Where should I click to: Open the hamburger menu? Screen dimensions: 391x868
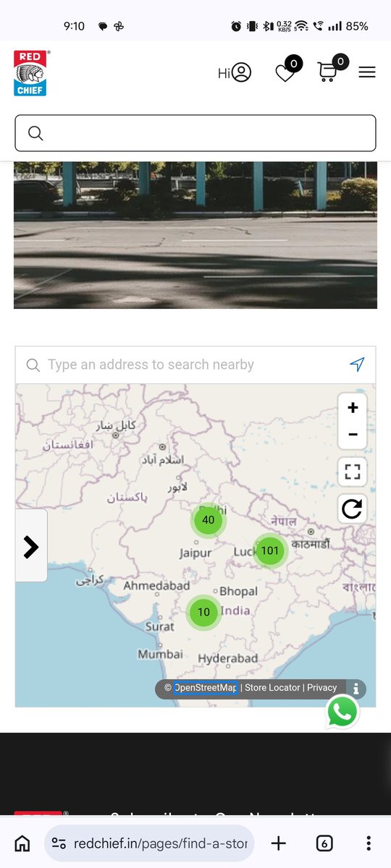click(x=367, y=72)
